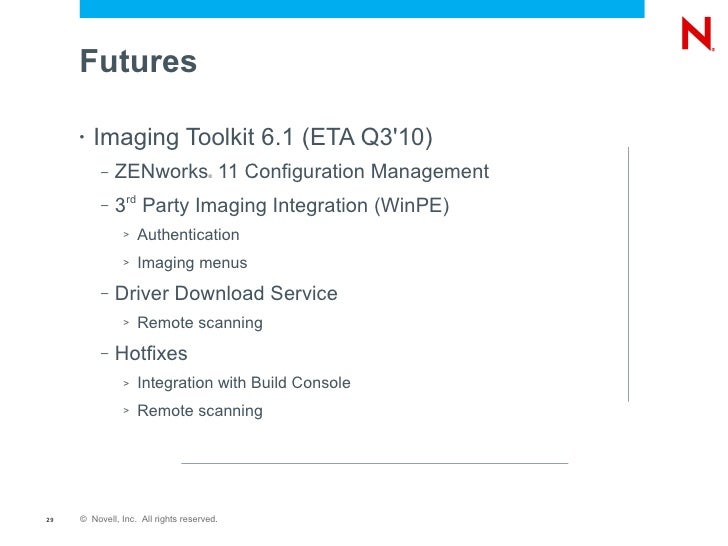Select the 'Hotfixes' bullet
Screen dimensions: 728x546
pos(151,353)
